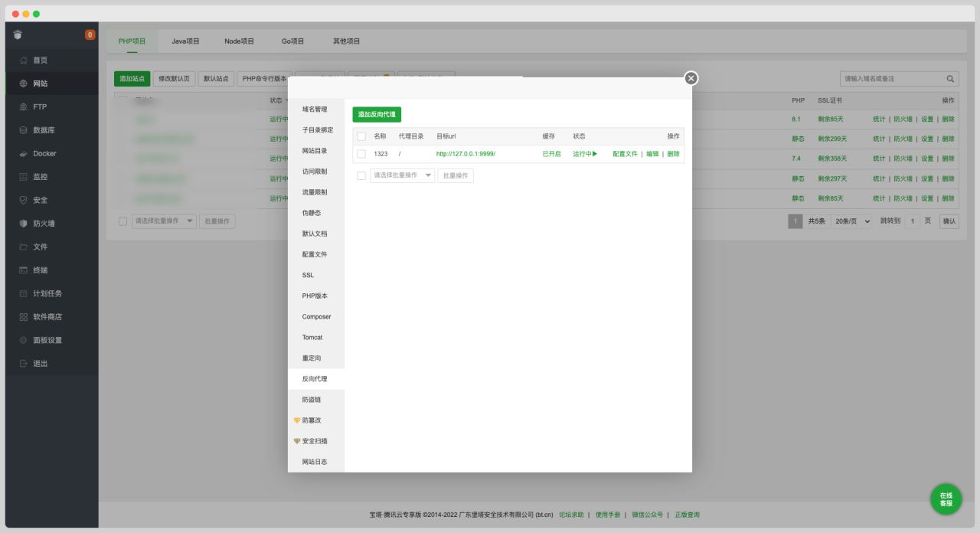Image resolution: width=980 pixels, height=533 pixels.
Task: Open 配置文件 link in proxy 1323 row
Action: click(625, 154)
